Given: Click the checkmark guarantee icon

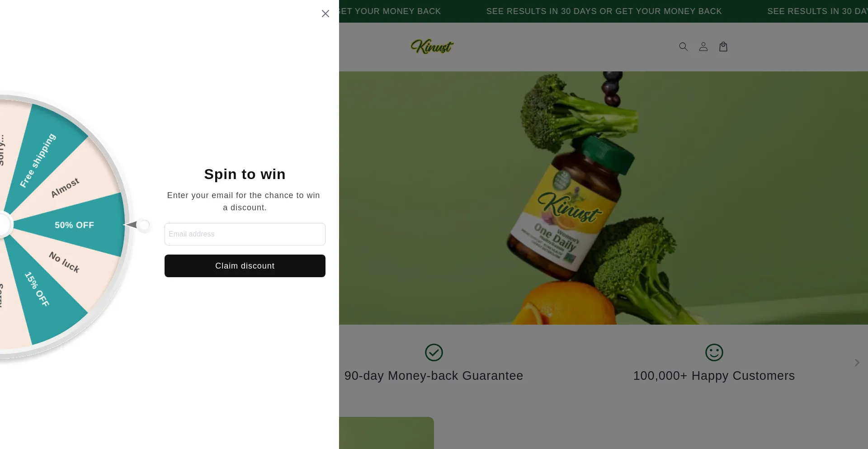Looking at the screenshot, I should coord(434,352).
